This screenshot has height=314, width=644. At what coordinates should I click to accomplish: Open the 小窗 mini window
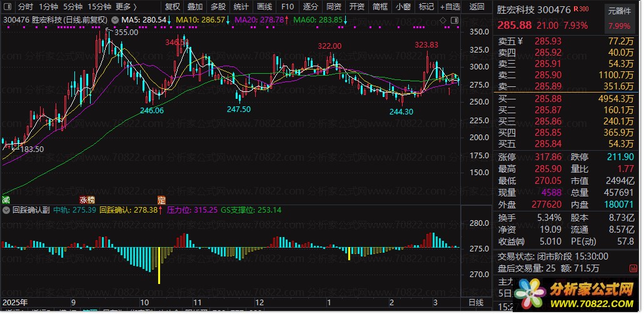(x=403, y=7)
